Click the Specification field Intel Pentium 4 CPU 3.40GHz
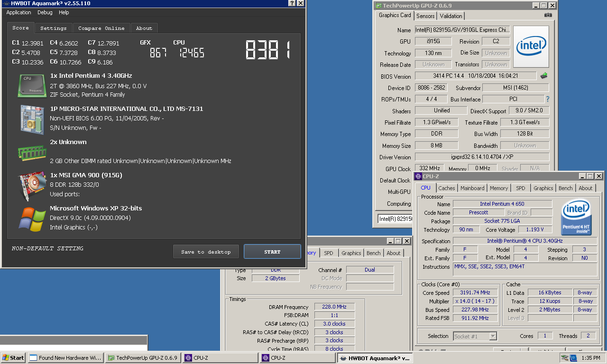This screenshot has height=364, width=607. coord(525,241)
